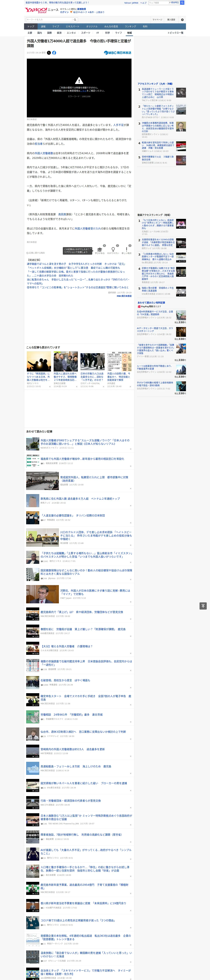Open article 高速船低魚・フェリーみしま欠航

point(76,766)
